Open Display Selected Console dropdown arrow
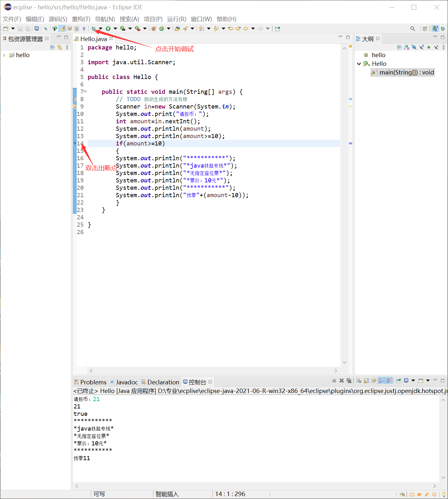The image size is (448, 499). [413, 381]
